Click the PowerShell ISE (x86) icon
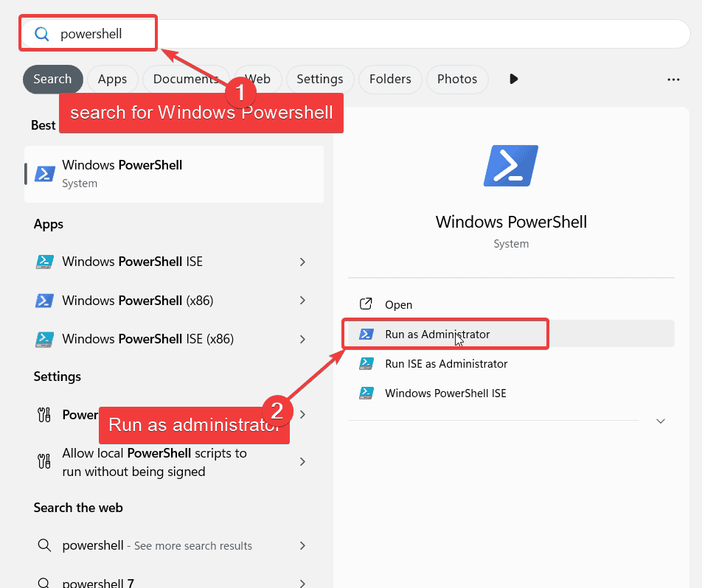 44,340
